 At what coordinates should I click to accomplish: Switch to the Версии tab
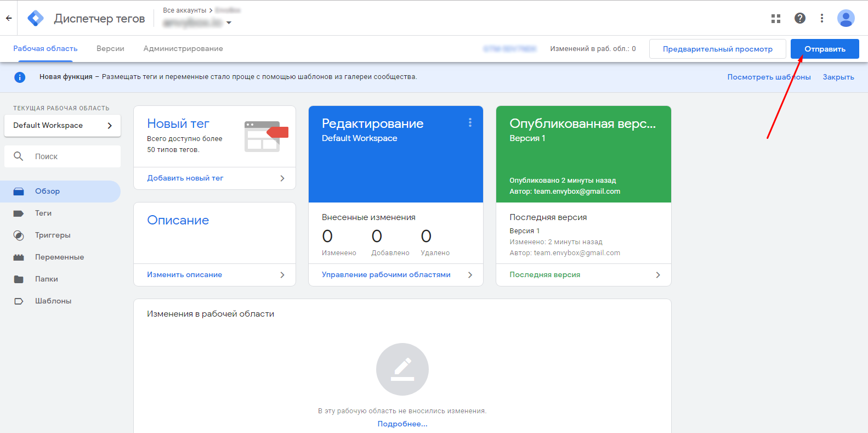tap(110, 49)
